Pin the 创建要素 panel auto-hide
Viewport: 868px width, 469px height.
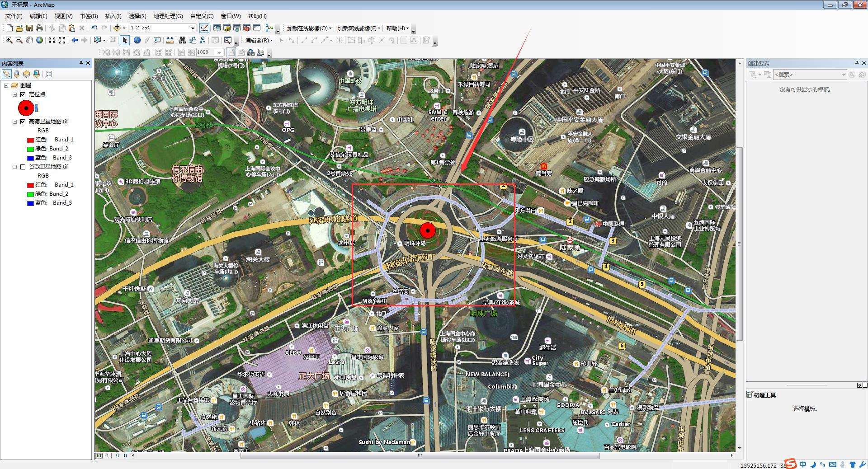point(857,63)
